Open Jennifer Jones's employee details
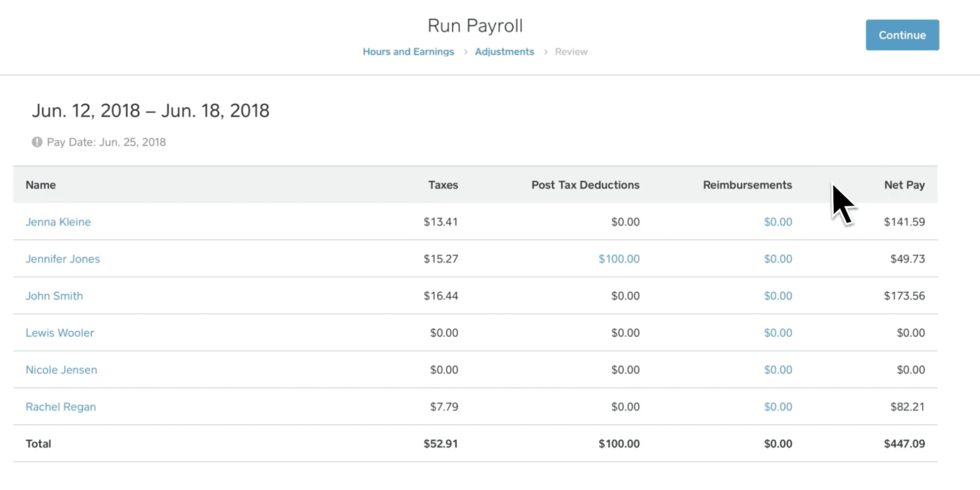This screenshot has width=980, height=490. coord(63,259)
